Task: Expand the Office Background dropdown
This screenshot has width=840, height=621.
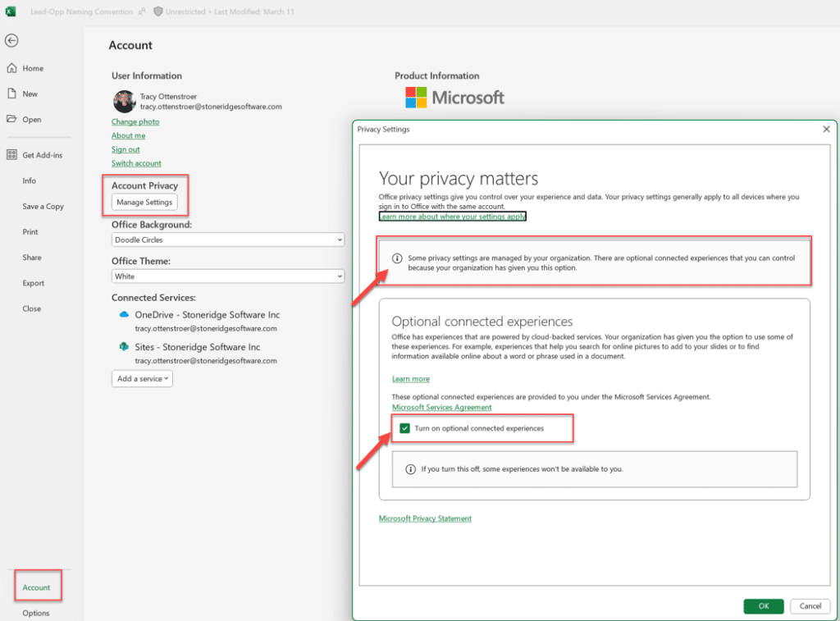Action: (228, 240)
